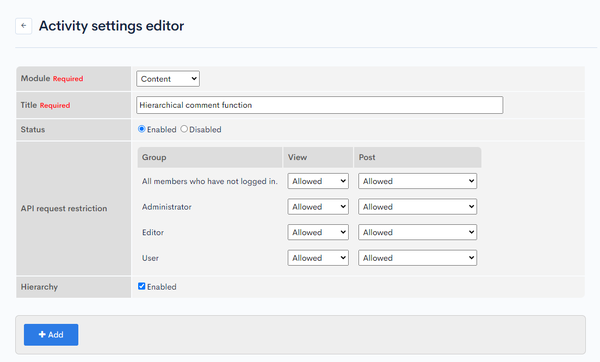
Task: Open the Module dropdown showing Content
Action: point(168,79)
